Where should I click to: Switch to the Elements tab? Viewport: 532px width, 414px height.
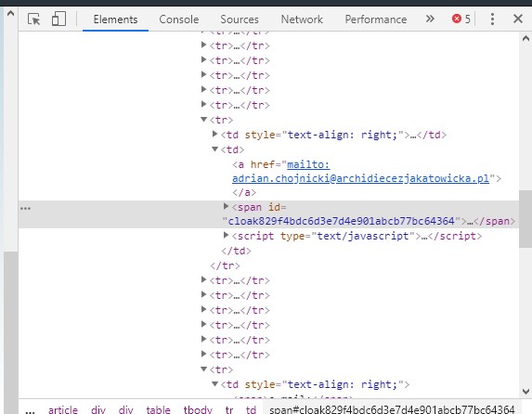point(115,19)
